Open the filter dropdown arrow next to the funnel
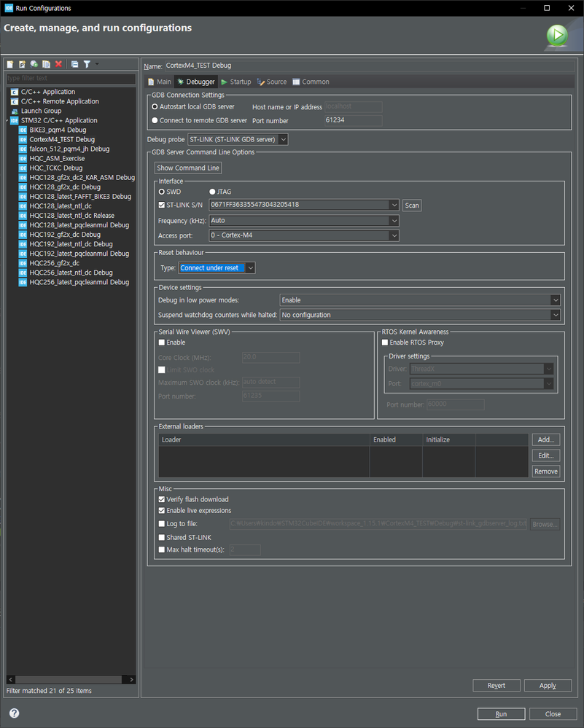The width and height of the screenshot is (584, 728). click(x=97, y=63)
